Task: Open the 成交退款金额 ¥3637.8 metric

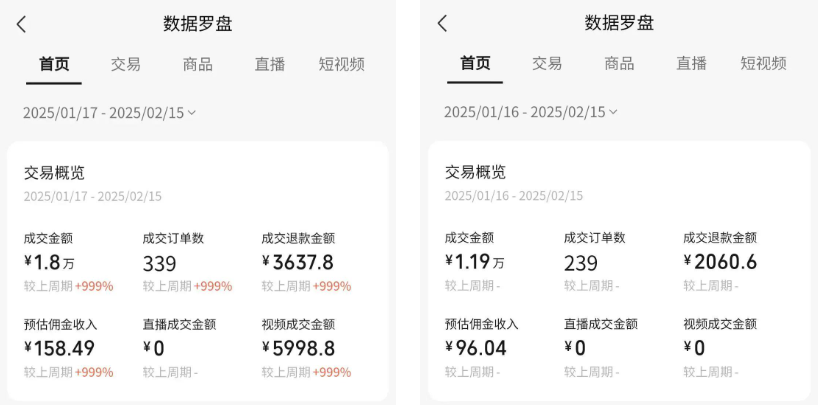Action: click(x=298, y=262)
